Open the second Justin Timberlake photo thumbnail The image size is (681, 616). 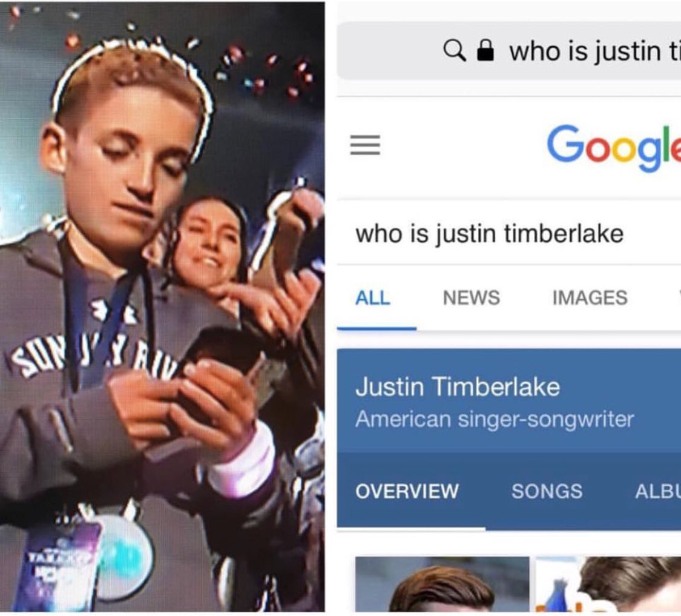(608, 585)
